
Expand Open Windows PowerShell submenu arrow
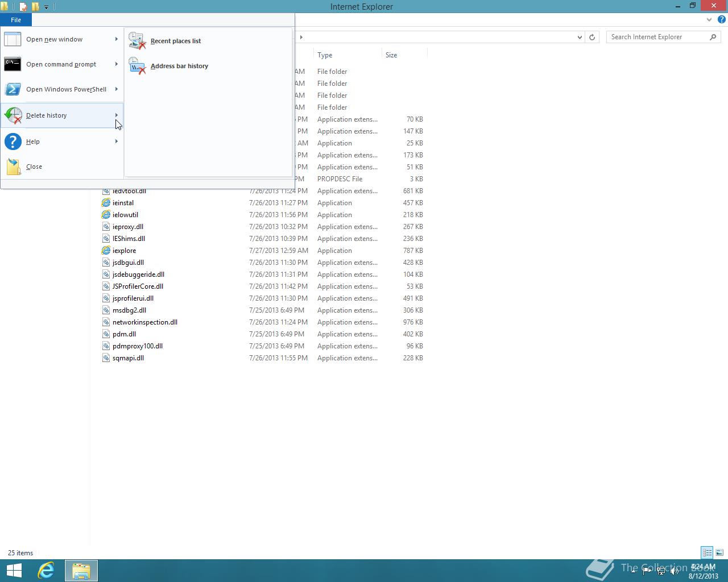[x=117, y=89]
